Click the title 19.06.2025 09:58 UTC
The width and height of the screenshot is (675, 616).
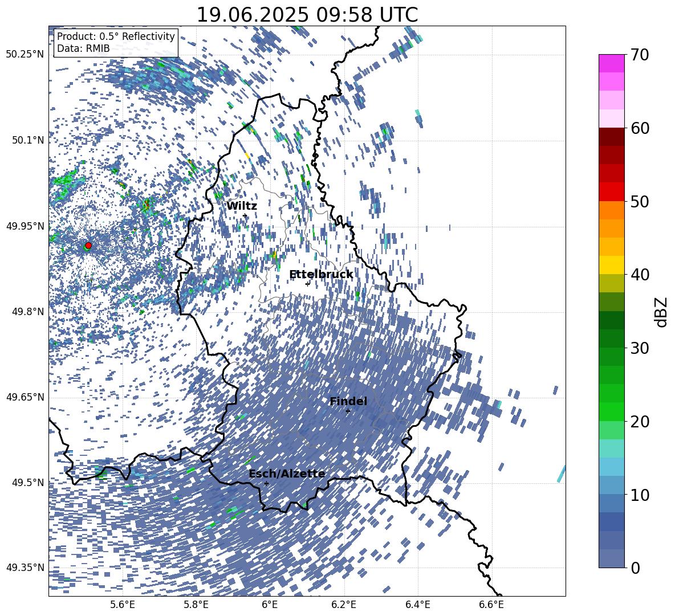coord(307,15)
